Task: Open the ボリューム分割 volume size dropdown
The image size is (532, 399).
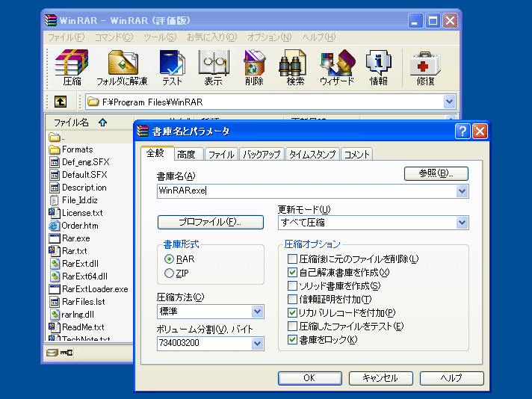Action: (257, 344)
